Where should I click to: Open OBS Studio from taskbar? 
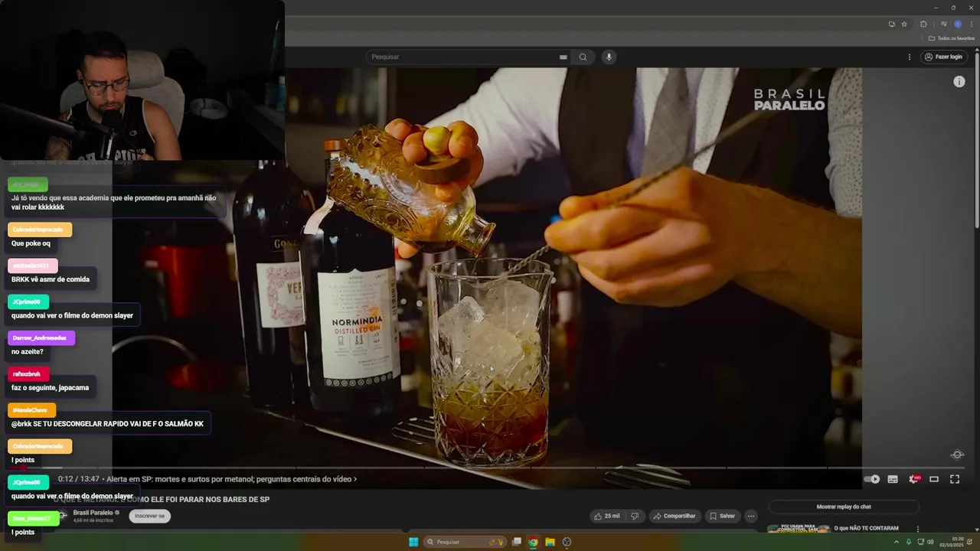[567, 542]
